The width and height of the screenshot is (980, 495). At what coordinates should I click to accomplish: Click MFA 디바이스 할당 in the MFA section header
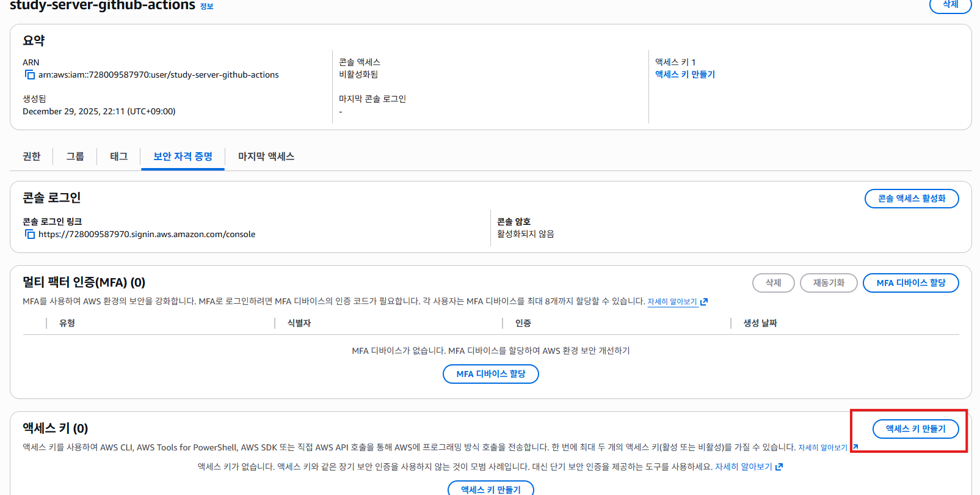pos(910,283)
